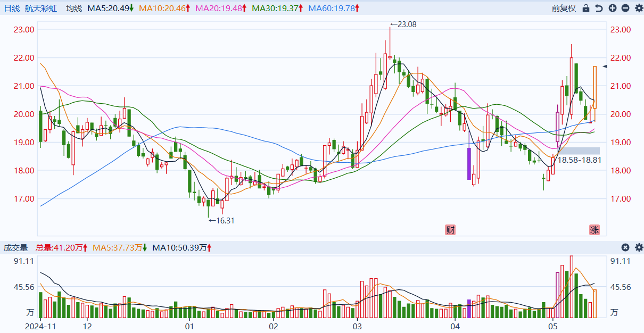The height and width of the screenshot is (333, 644).
Task: Click the purple candlestick in April
Action: click(469, 163)
